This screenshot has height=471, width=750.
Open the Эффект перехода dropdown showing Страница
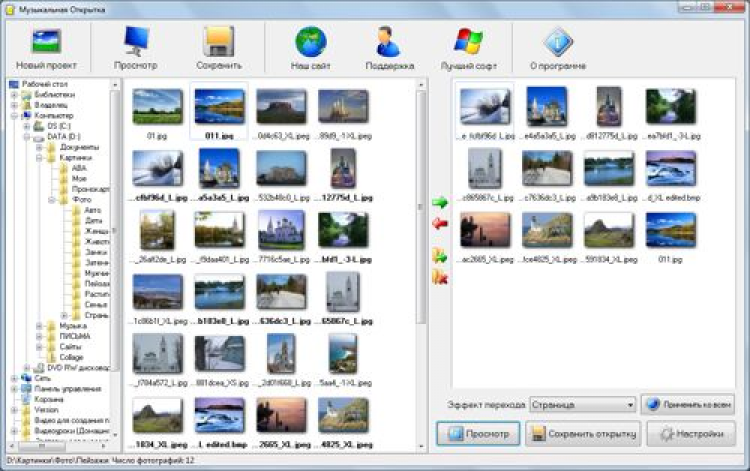(x=583, y=405)
